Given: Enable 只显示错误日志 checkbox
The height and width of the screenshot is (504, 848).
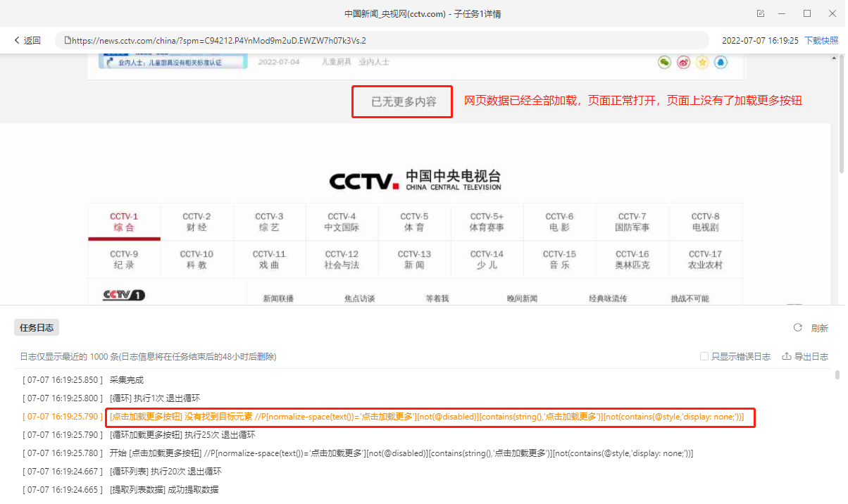Looking at the screenshot, I should (x=704, y=356).
